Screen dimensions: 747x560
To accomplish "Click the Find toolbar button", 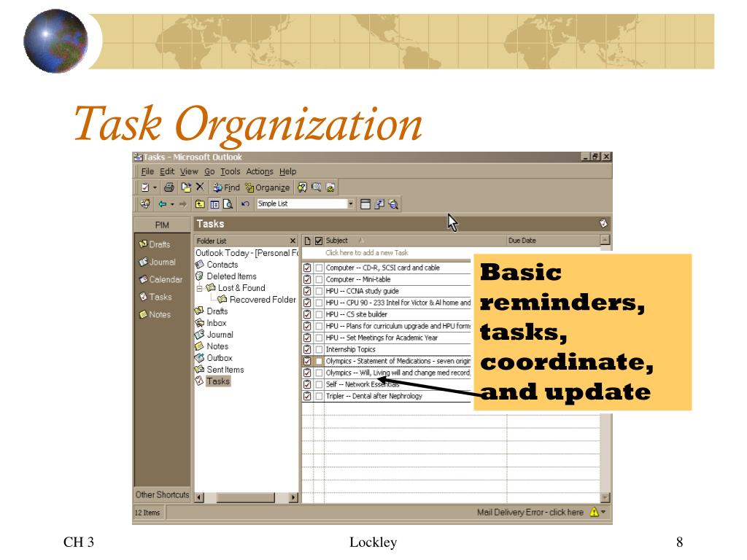I will 226,187.
